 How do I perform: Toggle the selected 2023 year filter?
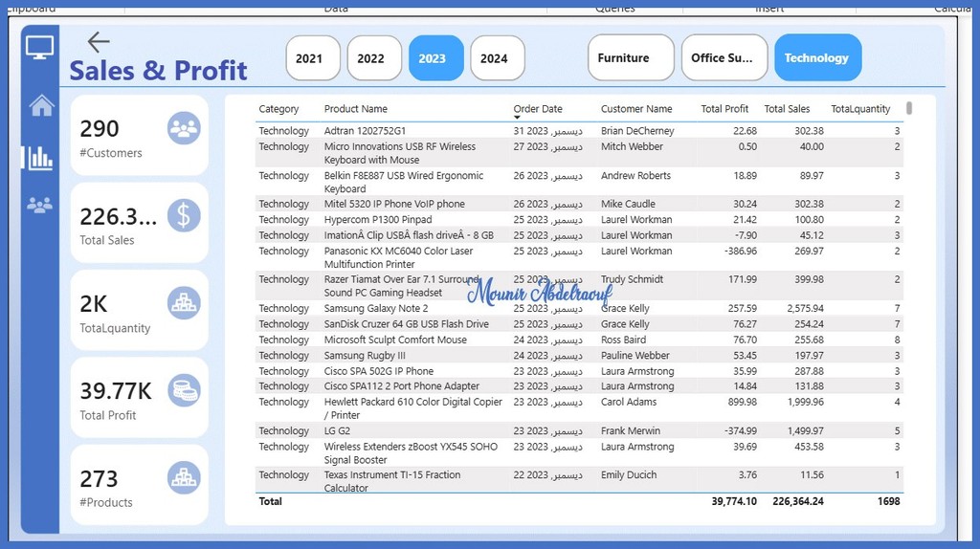click(436, 58)
